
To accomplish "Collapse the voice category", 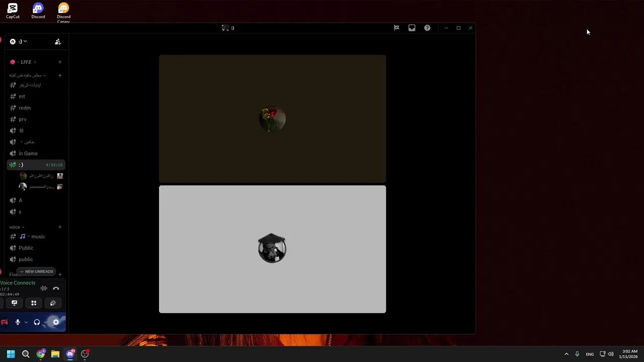I will [17, 227].
